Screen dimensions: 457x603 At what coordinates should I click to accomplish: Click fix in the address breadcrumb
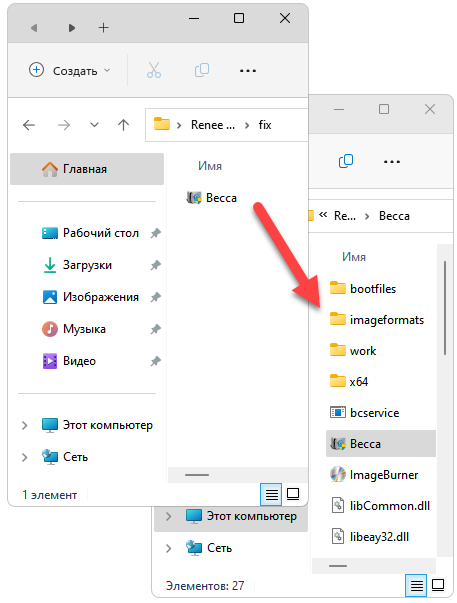(265, 125)
